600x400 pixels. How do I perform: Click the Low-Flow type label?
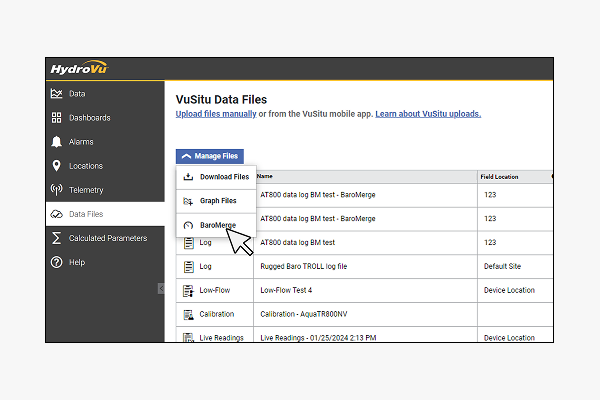pos(215,291)
